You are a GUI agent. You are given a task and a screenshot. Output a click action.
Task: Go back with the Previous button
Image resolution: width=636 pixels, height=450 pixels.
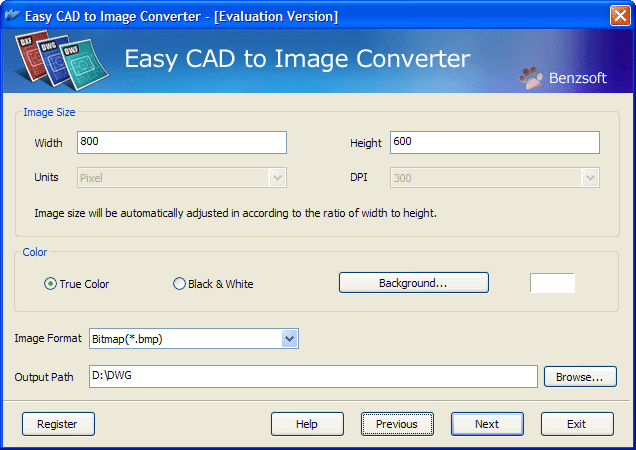(397, 424)
